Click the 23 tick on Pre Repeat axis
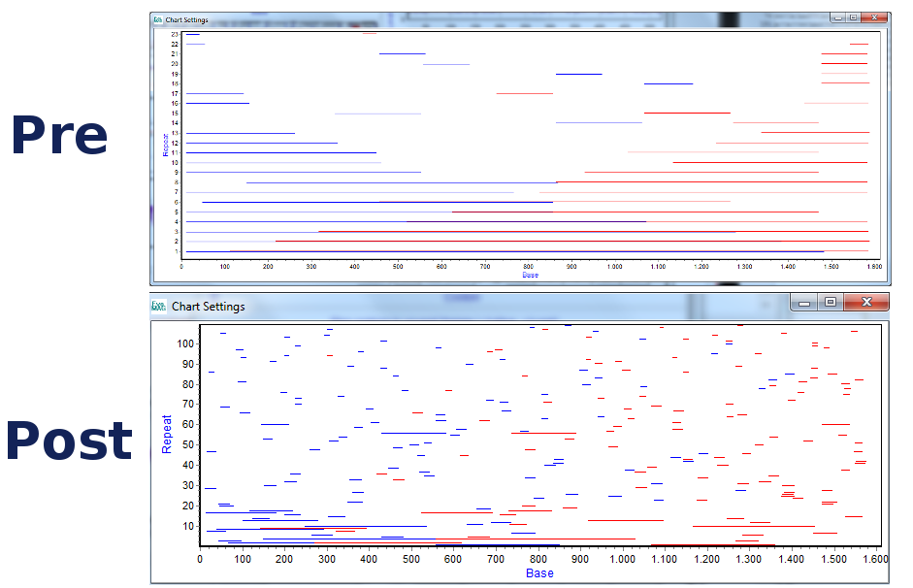This screenshot has height=588, width=913. [x=174, y=34]
